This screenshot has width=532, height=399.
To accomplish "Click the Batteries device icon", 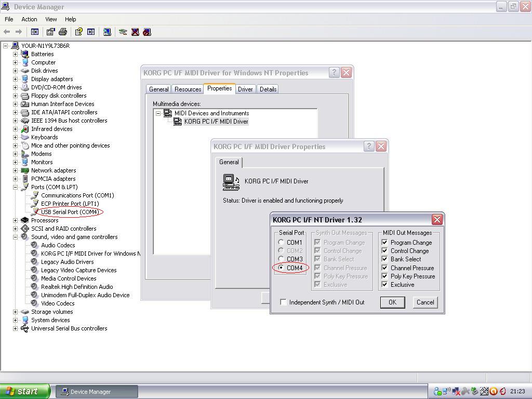I will tap(25, 54).
